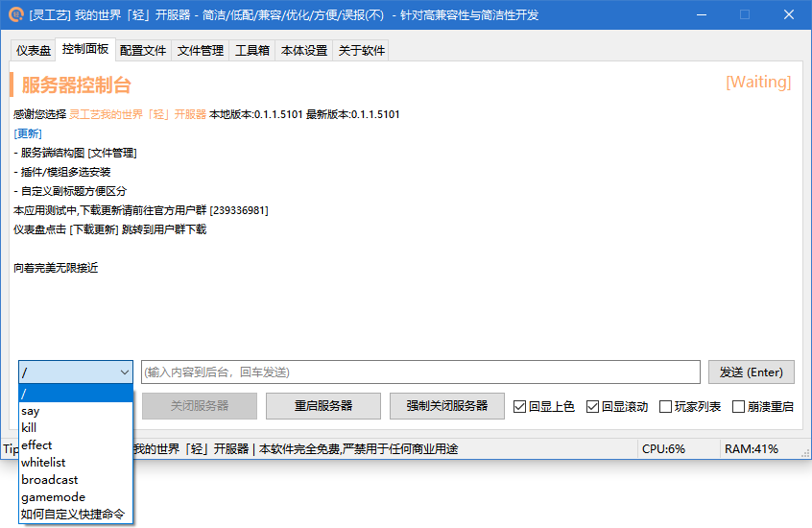812x528 pixels.
Task: Click the [更新] link text
Action: click(x=28, y=133)
